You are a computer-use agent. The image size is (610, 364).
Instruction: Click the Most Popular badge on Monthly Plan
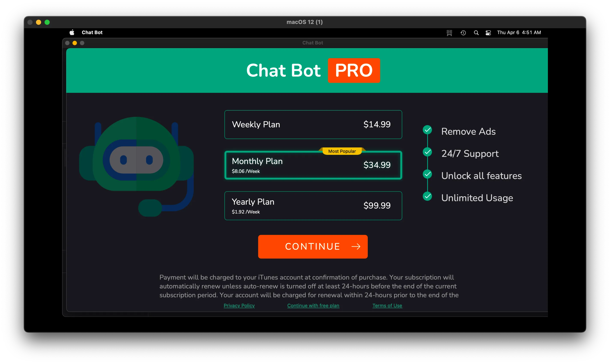pyautogui.click(x=342, y=151)
